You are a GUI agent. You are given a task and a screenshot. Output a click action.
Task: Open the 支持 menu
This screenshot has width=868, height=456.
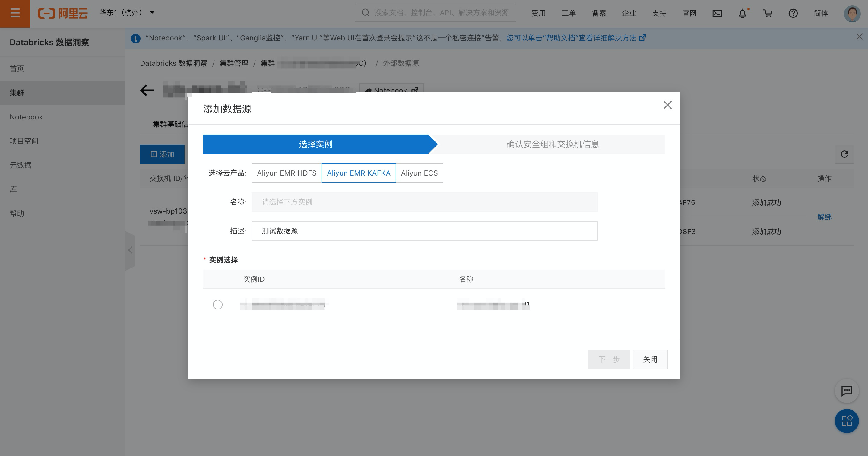(659, 13)
